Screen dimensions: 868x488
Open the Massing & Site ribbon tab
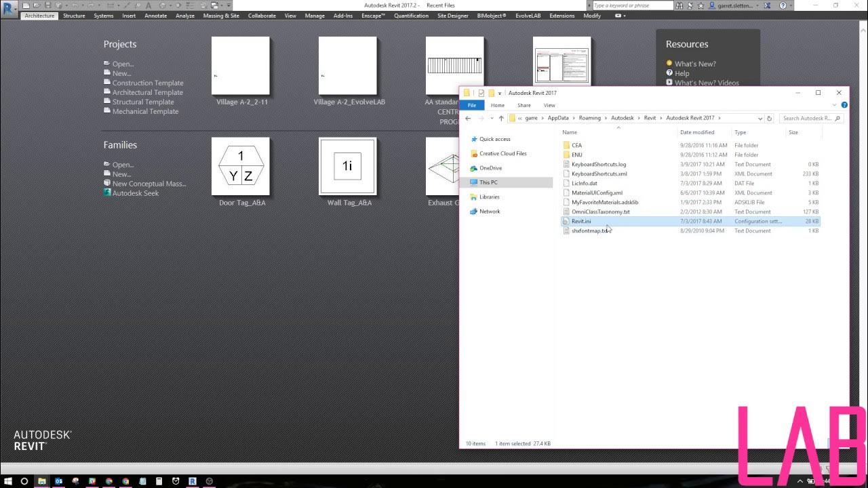coord(221,16)
